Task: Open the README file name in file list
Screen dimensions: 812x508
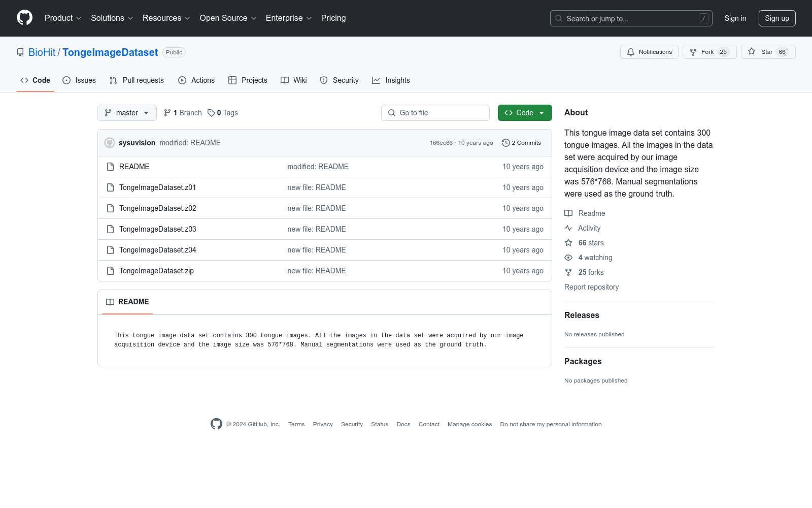Action: click(134, 167)
